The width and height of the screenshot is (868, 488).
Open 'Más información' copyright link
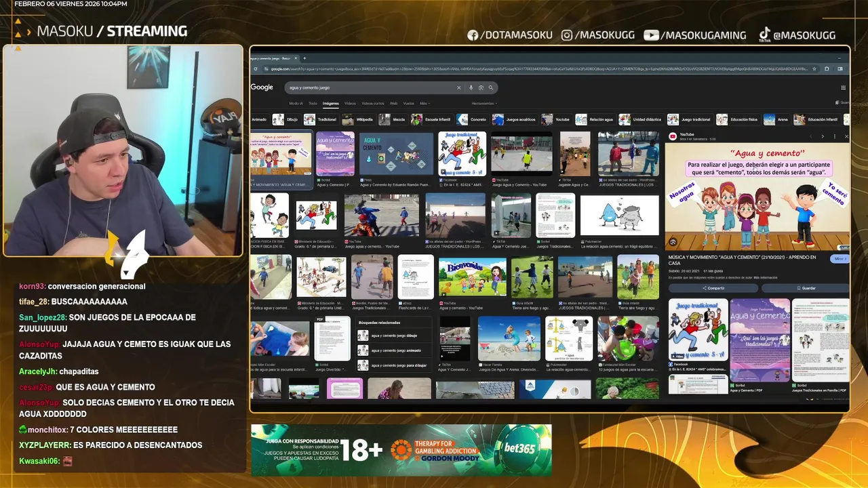tap(765, 277)
